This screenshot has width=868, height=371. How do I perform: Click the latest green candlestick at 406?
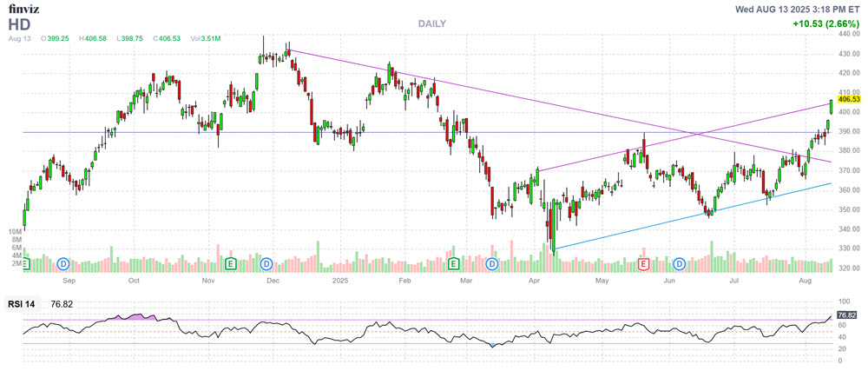pyautogui.click(x=832, y=107)
